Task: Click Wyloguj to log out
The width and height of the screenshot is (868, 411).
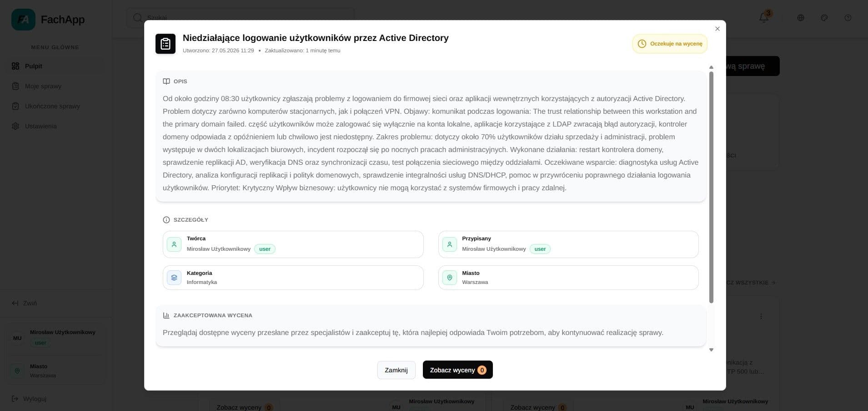Action: pyautogui.click(x=30, y=399)
